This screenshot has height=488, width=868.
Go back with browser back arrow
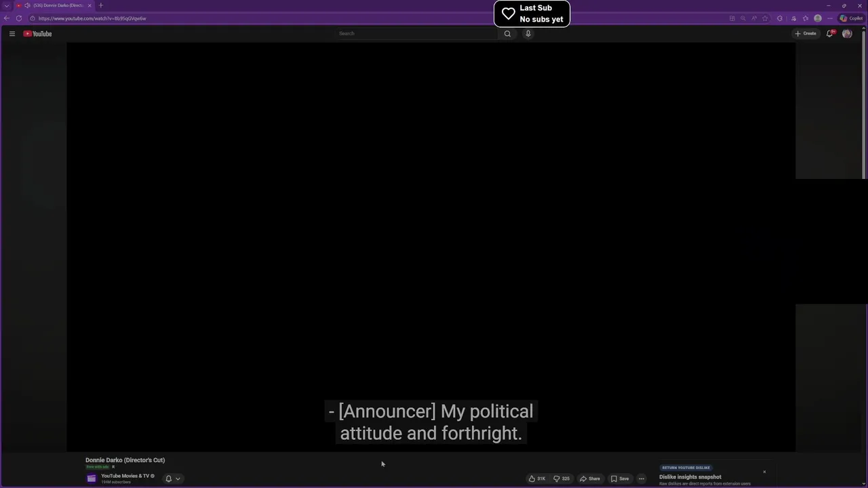point(7,18)
